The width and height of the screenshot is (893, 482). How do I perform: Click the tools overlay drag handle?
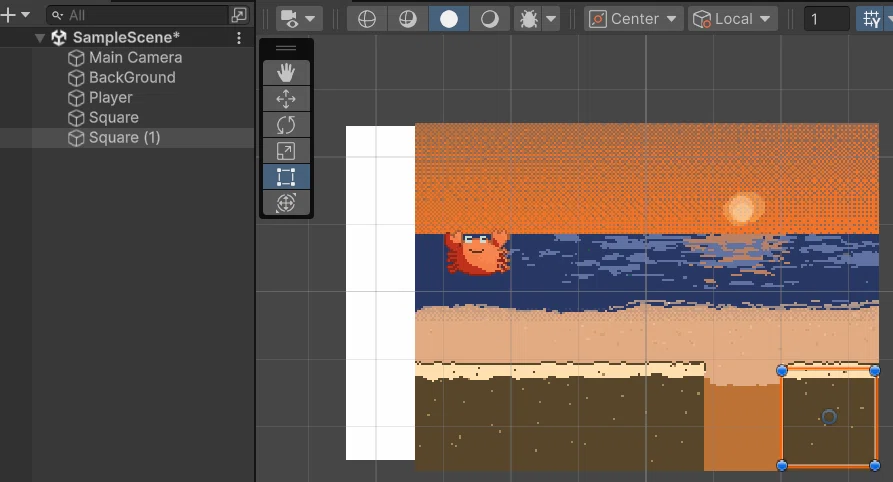pos(286,48)
